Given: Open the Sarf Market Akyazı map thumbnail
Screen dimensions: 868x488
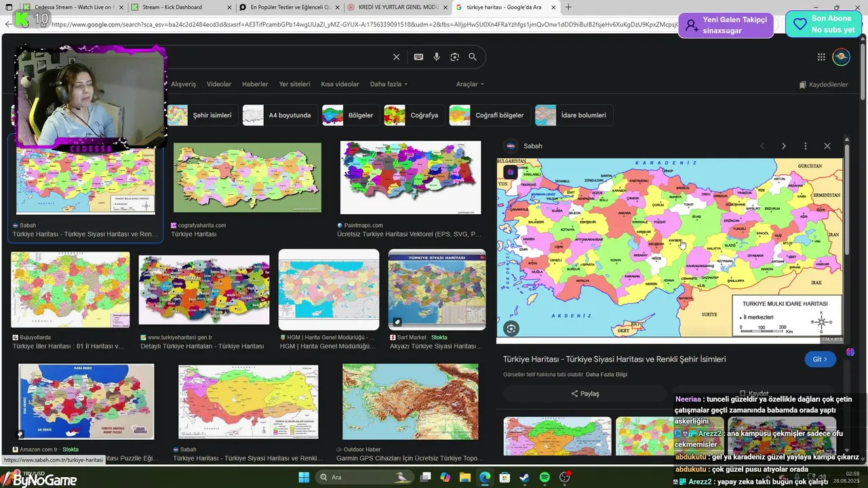Looking at the screenshot, I should [x=437, y=289].
